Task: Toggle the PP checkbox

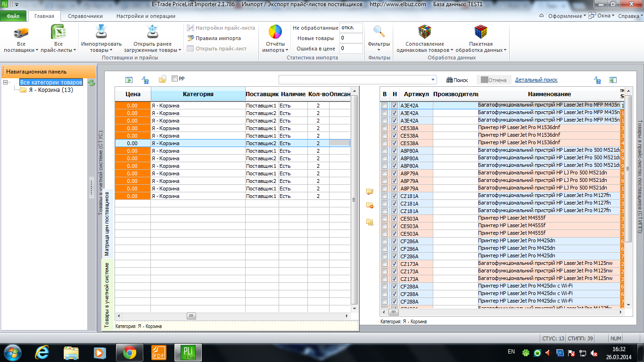Action: click(175, 79)
